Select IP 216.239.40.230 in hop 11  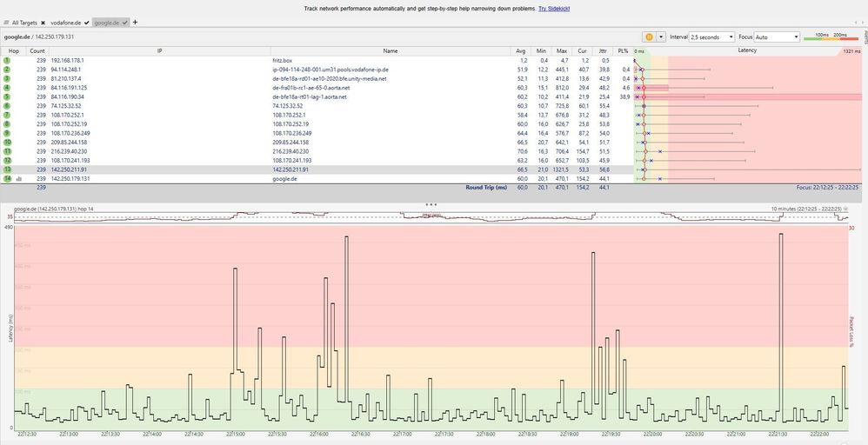coord(70,151)
